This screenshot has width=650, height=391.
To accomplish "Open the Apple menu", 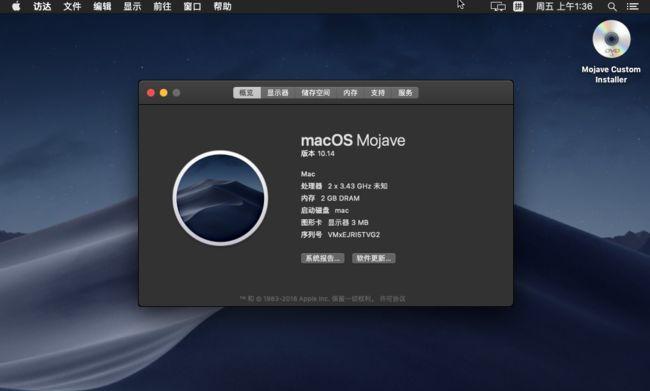I will 16,6.
